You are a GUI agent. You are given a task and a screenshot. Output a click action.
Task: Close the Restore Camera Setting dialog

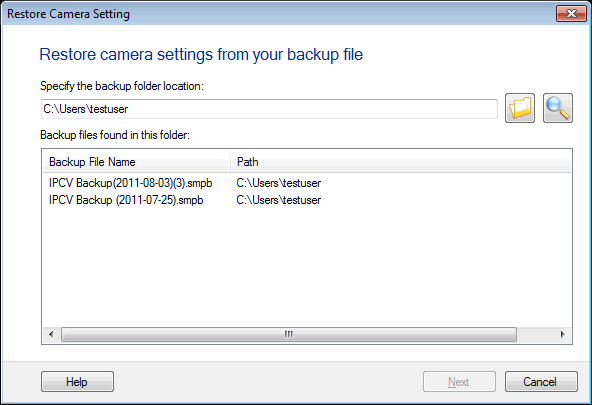point(571,14)
